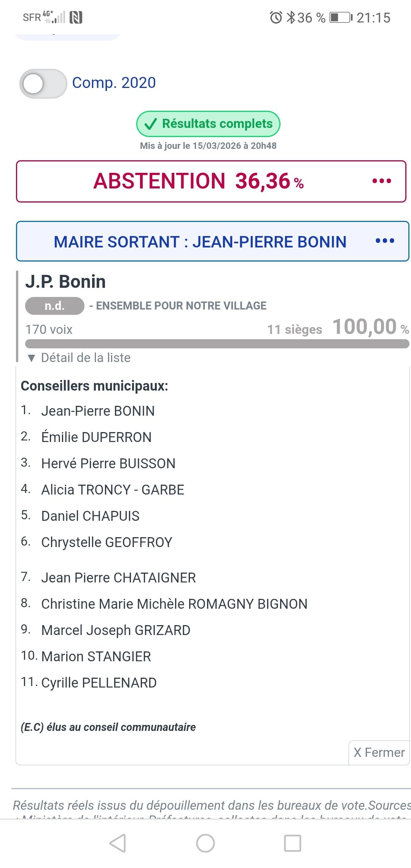This screenshot has height=868, width=411.
Task: Select Cyrille PELLENARD list entry
Action: click(99, 683)
